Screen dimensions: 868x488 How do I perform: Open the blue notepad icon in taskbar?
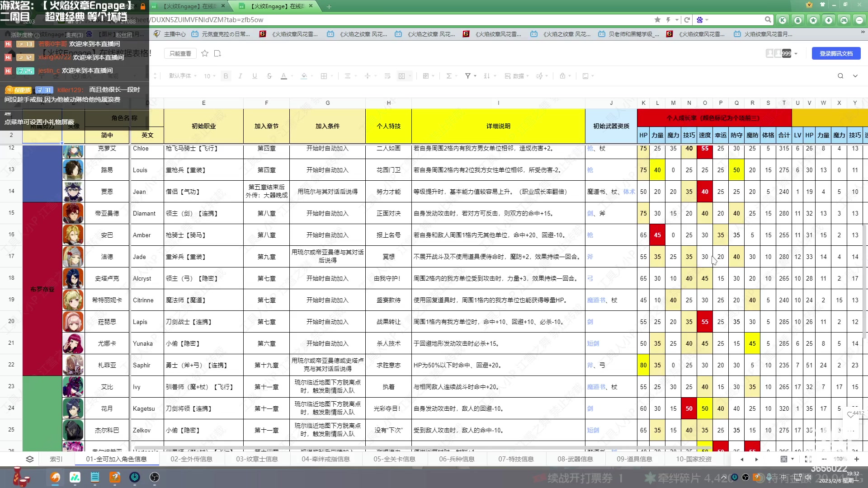[95, 477]
